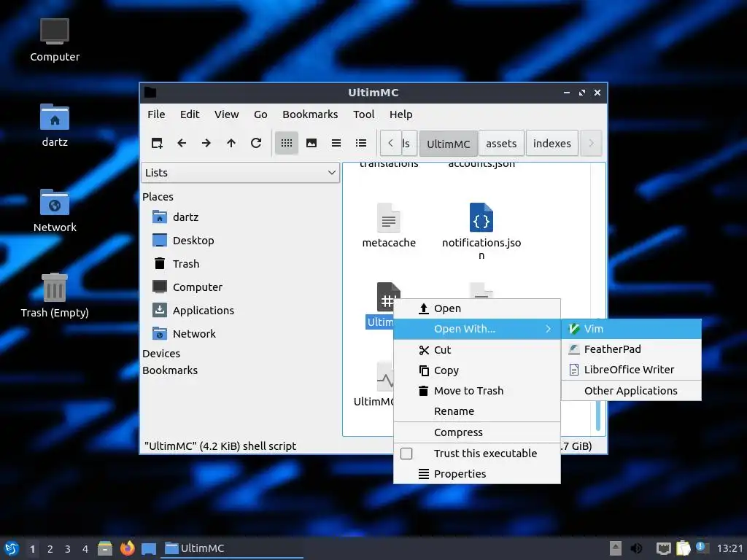This screenshot has height=560, width=747.
Task: Click the 13:21 clock in the tray
Action: coord(729,548)
